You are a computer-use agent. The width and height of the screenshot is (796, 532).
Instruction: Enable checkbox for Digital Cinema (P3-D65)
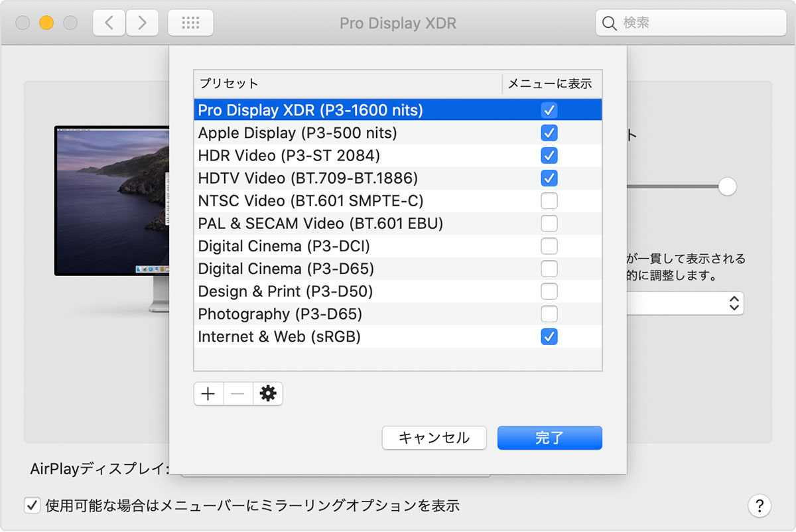pyautogui.click(x=549, y=269)
